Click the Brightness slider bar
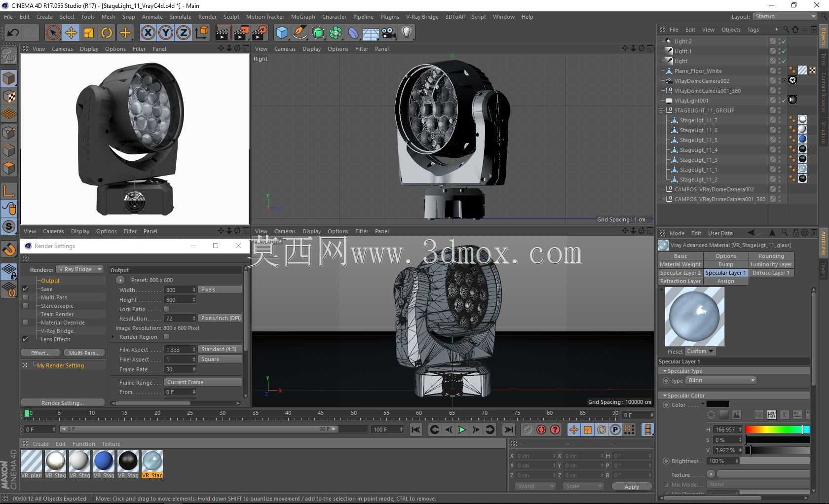This screenshot has height=504, width=829. (774, 461)
